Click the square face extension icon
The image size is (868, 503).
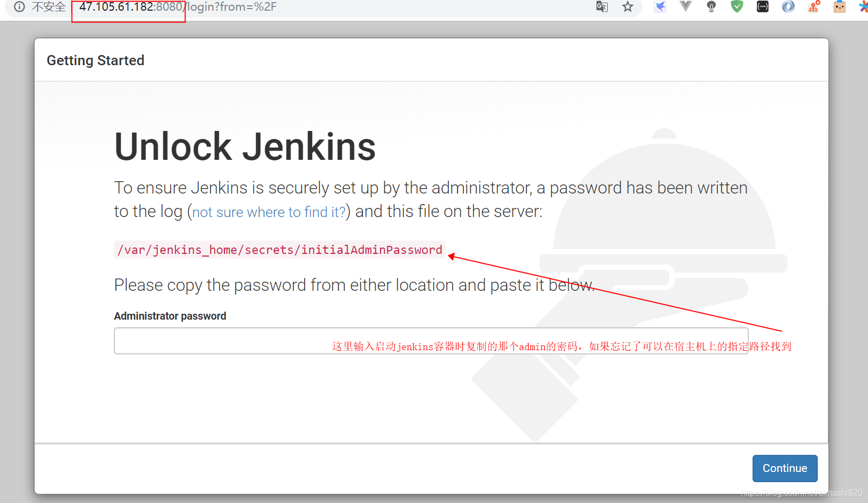click(x=840, y=7)
